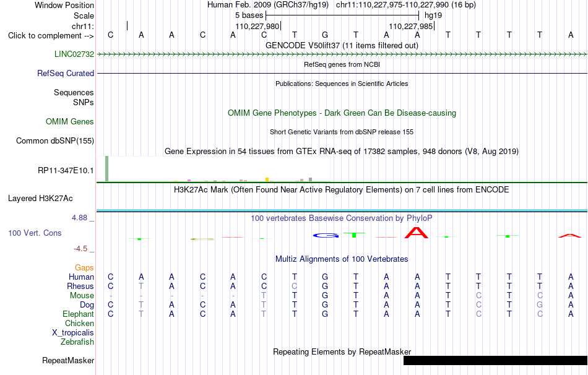This screenshot has height=375, width=588.
Task: Click the RepeatMasker track label
Action: [68, 360]
